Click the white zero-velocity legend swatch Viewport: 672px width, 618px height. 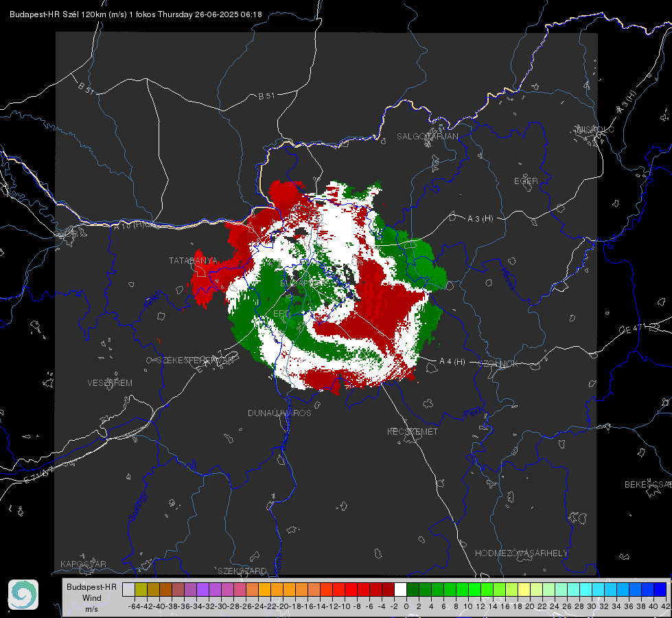pos(400,589)
